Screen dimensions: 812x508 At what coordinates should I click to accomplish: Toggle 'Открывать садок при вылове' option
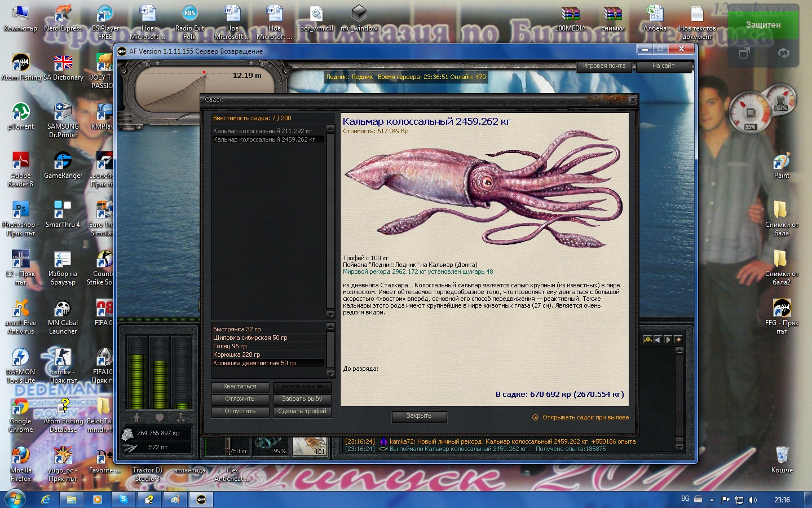coord(535,418)
